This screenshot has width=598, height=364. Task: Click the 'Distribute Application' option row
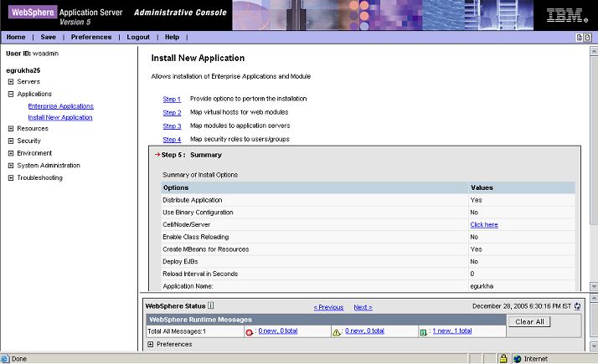368,200
